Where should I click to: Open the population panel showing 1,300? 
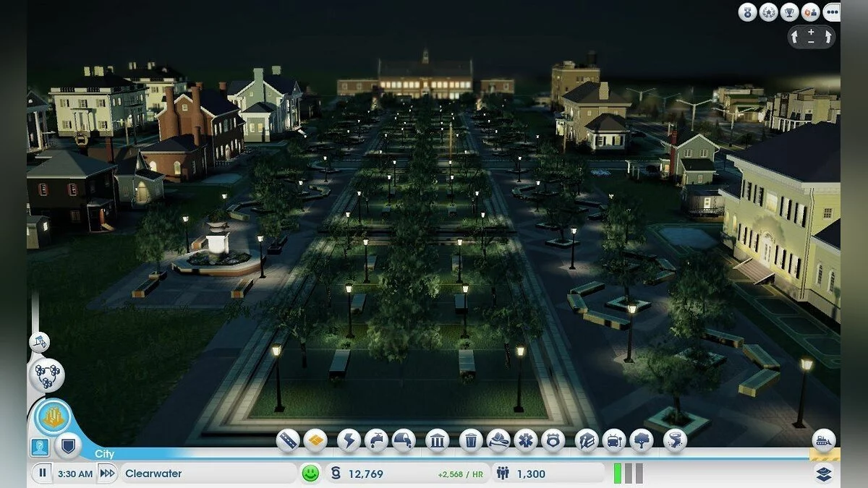(548, 474)
